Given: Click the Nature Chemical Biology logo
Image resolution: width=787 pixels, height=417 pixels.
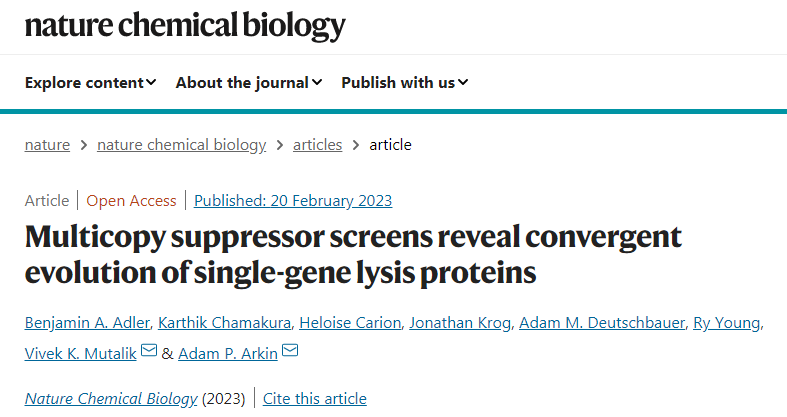Looking at the screenshot, I should 185,24.
